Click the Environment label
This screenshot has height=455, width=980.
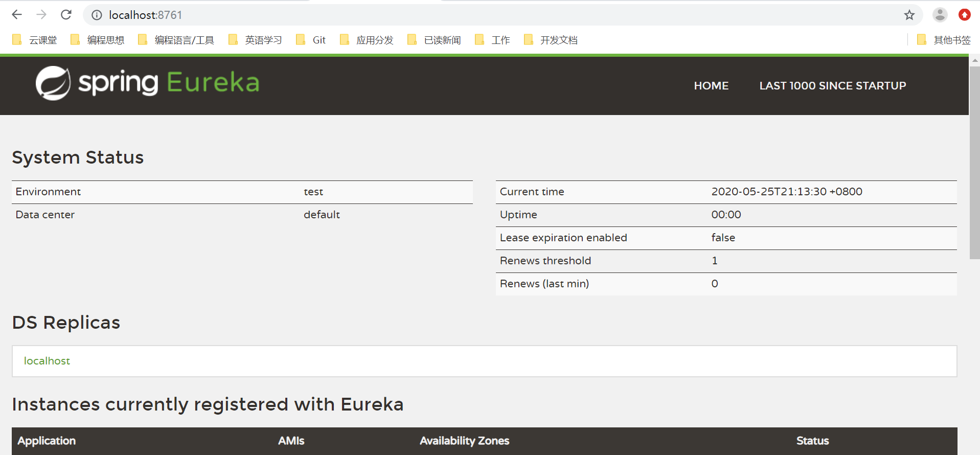point(48,192)
